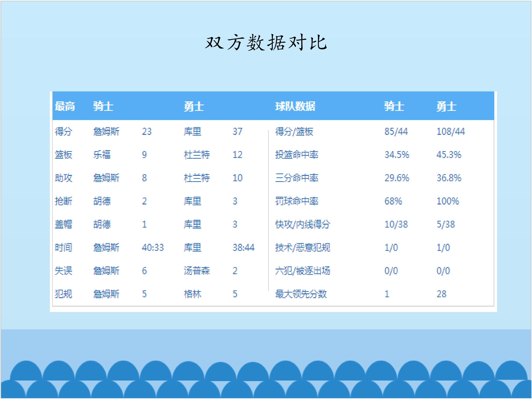Click the 108/44 Warriors score value
Viewport: 532px width, 399px height.
(451, 132)
